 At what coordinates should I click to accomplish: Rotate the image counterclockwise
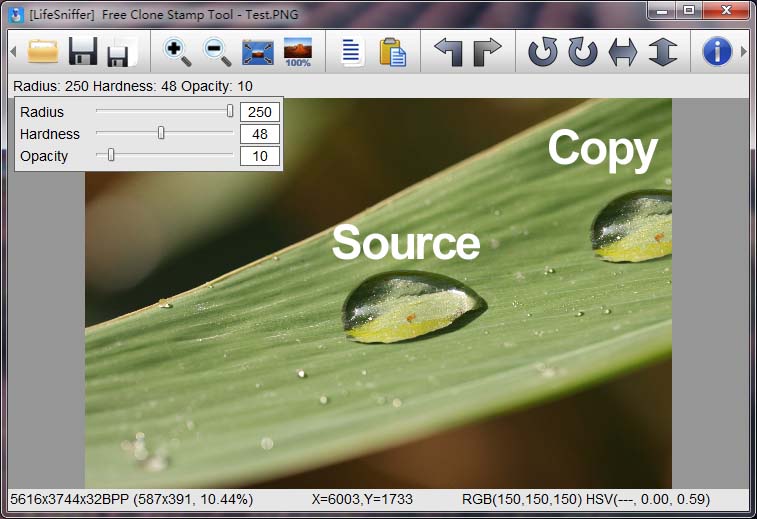(543, 52)
